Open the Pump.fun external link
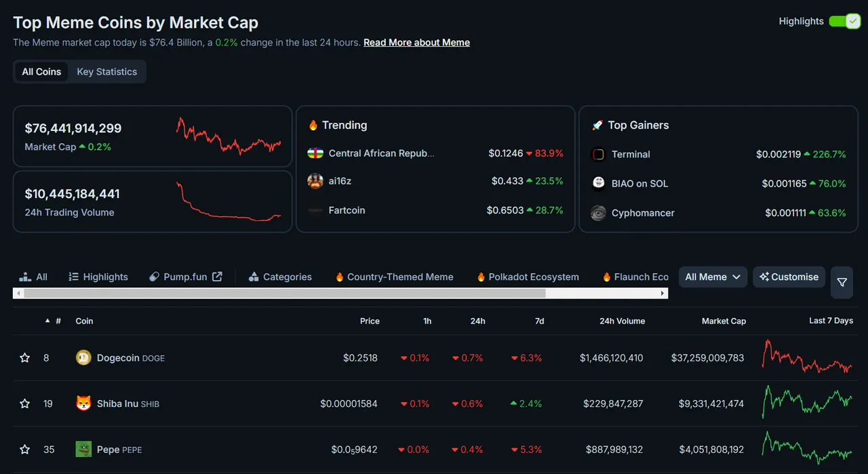The height and width of the screenshot is (474, 868). [185, 277]
